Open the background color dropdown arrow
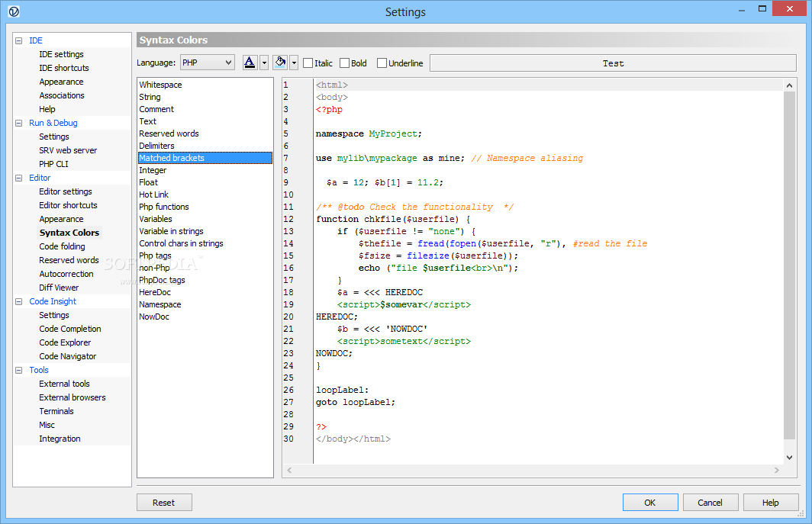Image resolution: width=812 pixels, height=524 pixels. 294,63
